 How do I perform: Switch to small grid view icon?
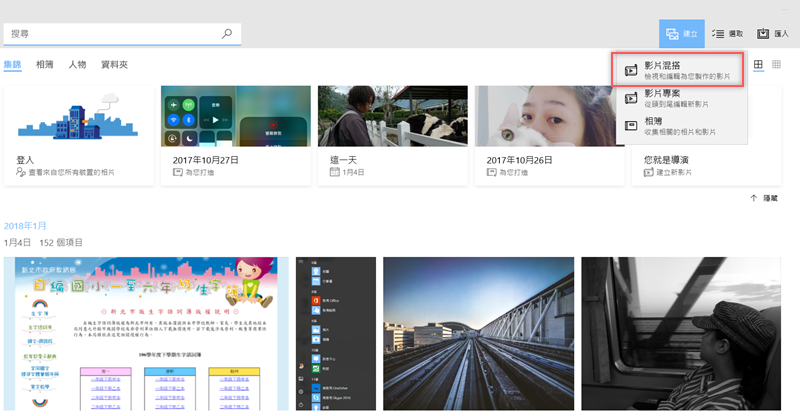click(778, 65)
